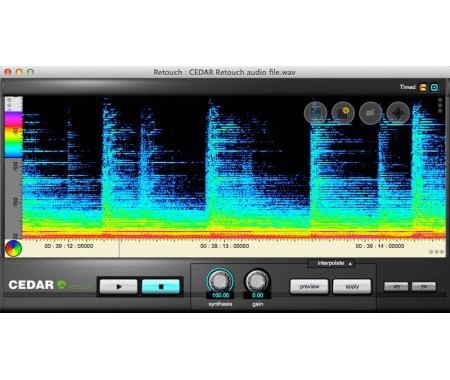The image size is (450, 380).
Task: Click the spectrogram region selection tool icon
Action: pos(315,113)
